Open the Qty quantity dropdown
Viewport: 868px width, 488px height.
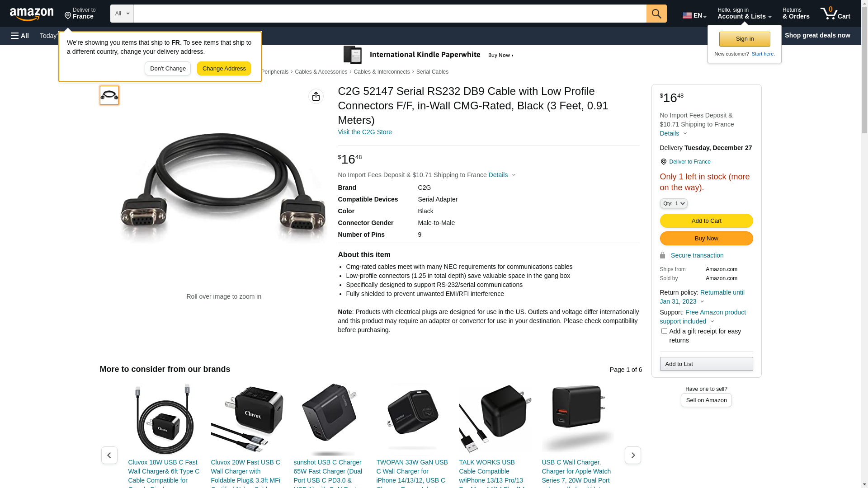(x=674, y=204)
